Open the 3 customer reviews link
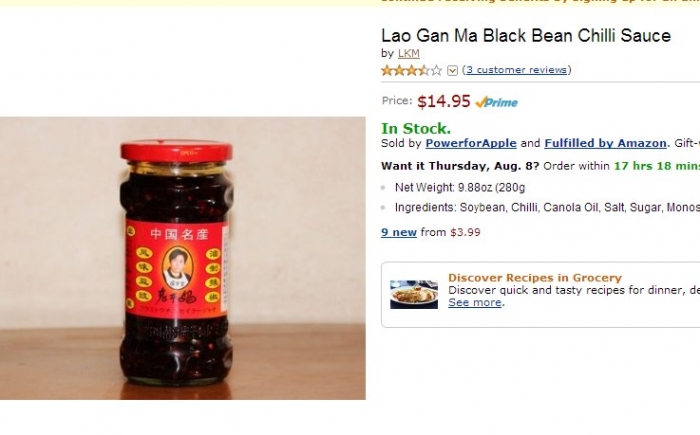Screen dimensions: 700x435 click(x=517, y=70)
